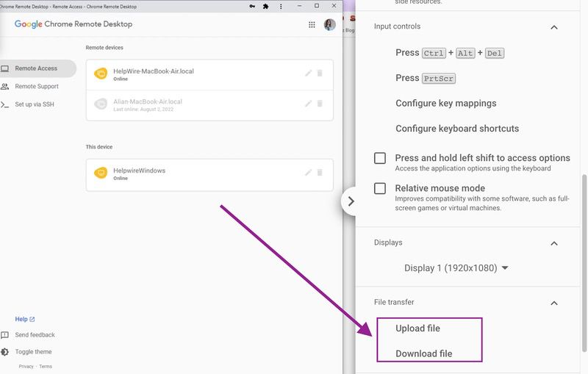588x374 pixels.
Task: Open Configure key mappings
Action: (446, 104)
